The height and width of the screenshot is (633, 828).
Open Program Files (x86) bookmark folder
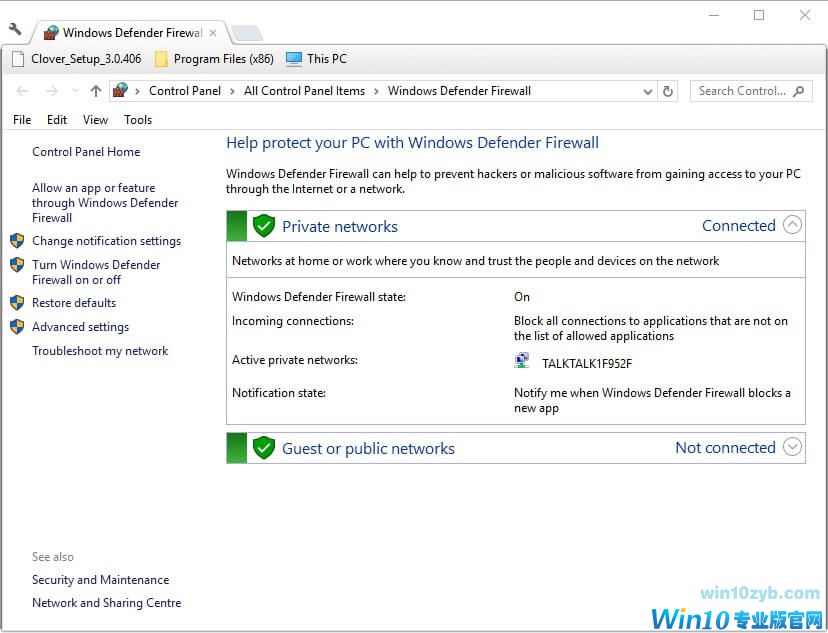214,59
